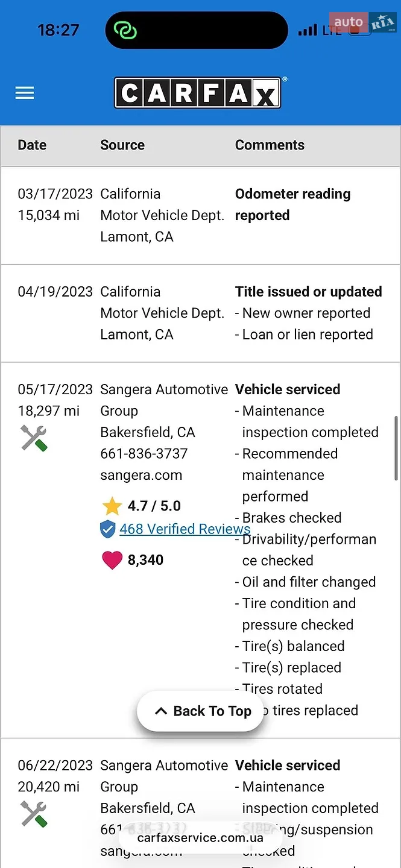This screenshot has height=868, width=401.
Task: Tap the page scrollbar thumb
Action: 396,448
